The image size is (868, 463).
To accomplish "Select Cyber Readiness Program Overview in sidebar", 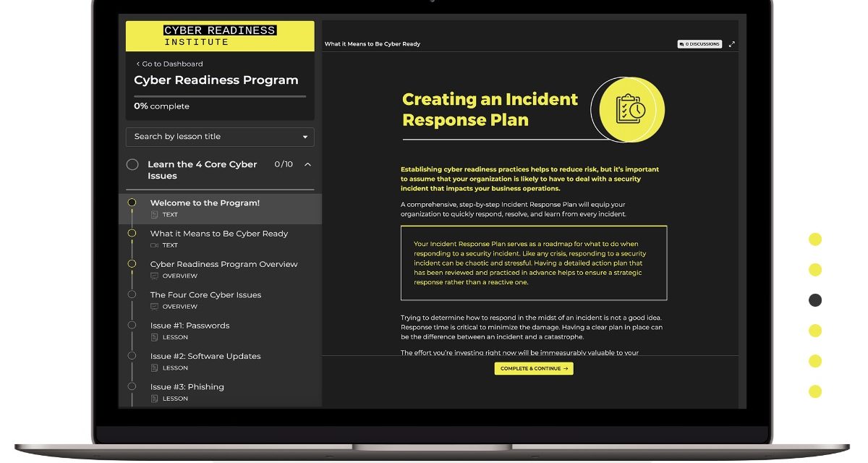I will pos(224,264).
